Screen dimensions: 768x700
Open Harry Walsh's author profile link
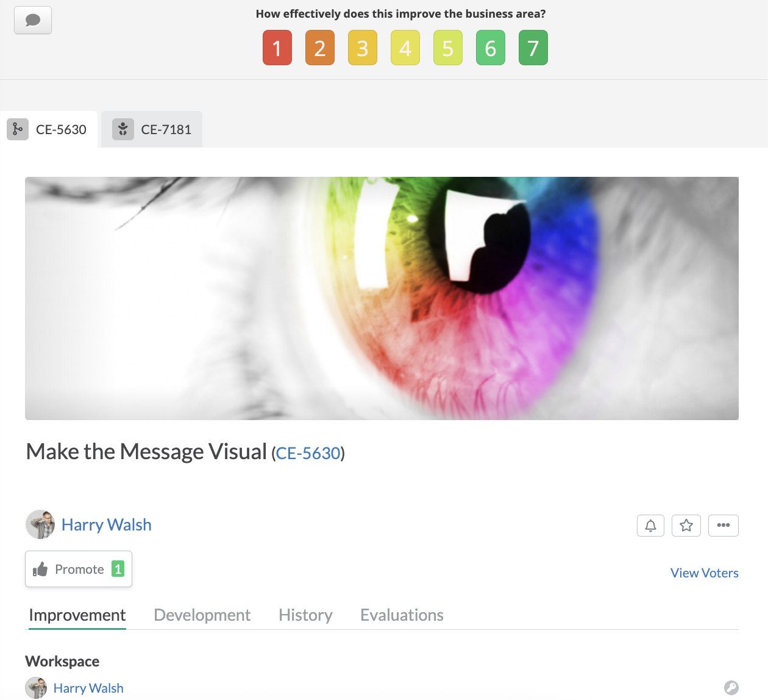[x=107, y=524]
